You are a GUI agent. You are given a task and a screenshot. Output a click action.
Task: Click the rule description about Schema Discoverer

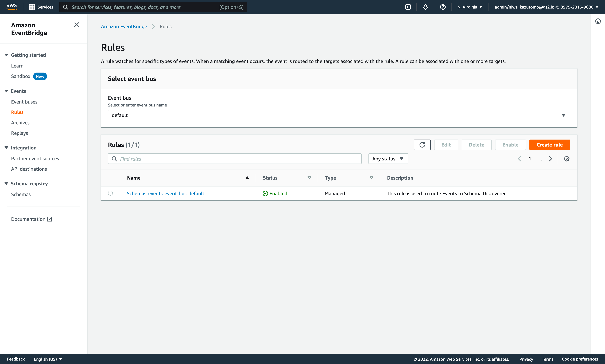446,193
